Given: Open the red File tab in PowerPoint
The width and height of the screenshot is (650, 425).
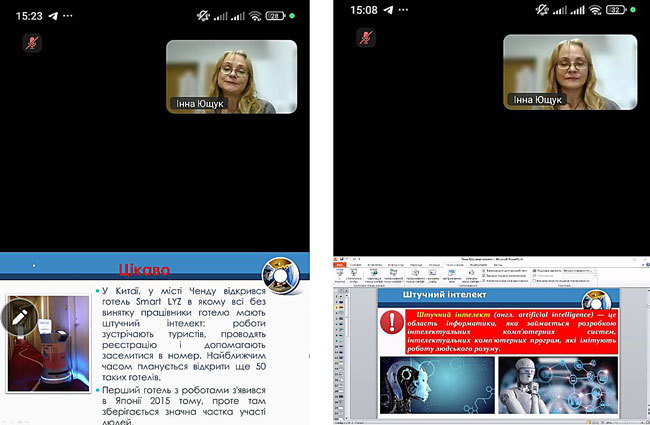Looking at the screenshot, I should pos(340,264).
